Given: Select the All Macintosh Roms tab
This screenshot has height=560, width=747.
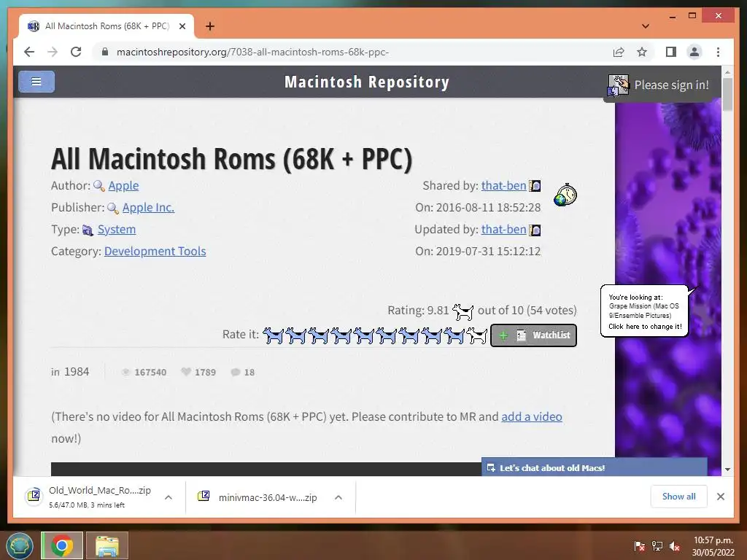Looking at the screenshot, I should tap(107, 26).
